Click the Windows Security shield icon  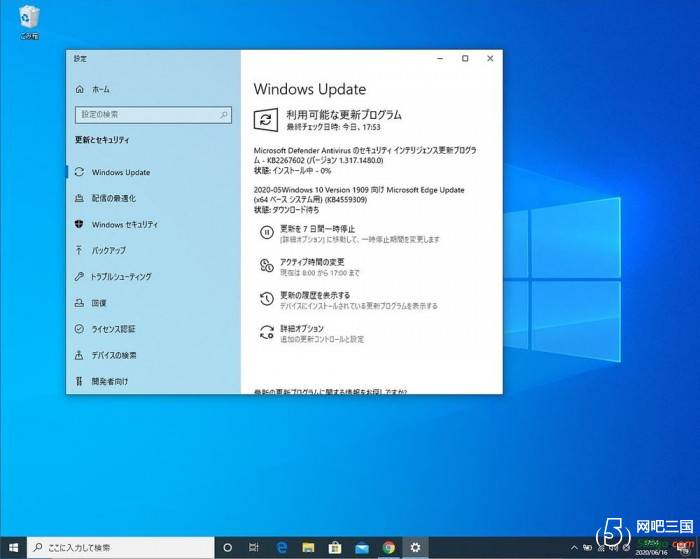(79, 224)
